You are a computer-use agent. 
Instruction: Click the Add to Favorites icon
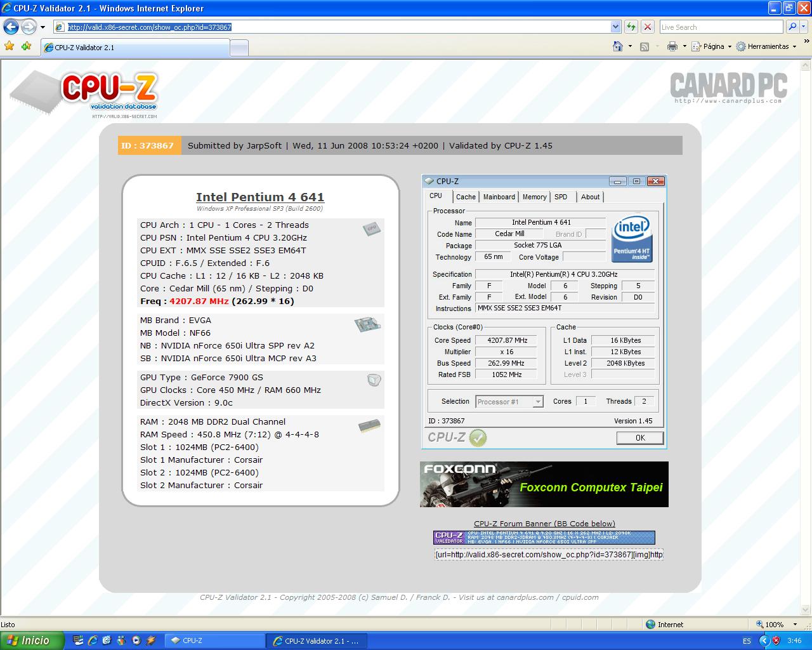[26, 46]
